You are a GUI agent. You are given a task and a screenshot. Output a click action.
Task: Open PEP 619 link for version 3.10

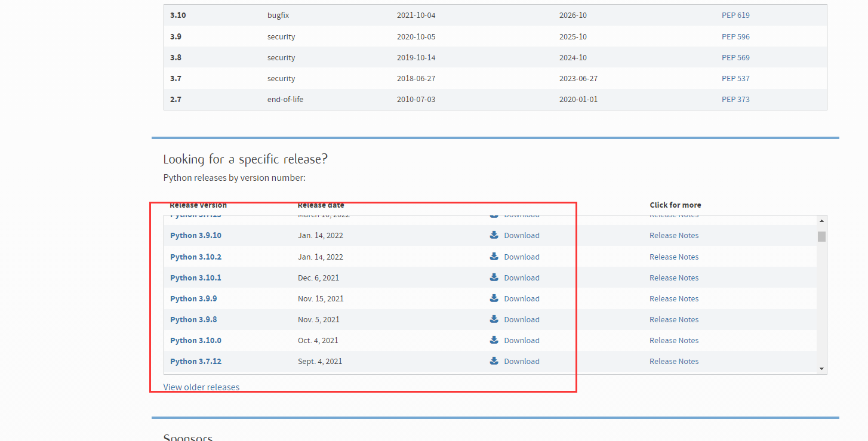click(x=735, y=16)
